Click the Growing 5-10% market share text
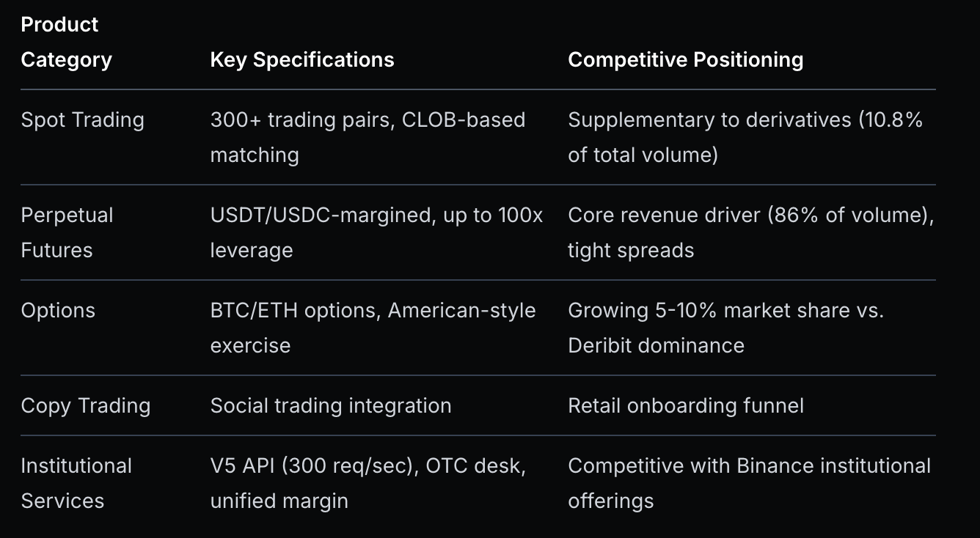 click(725, 311)
